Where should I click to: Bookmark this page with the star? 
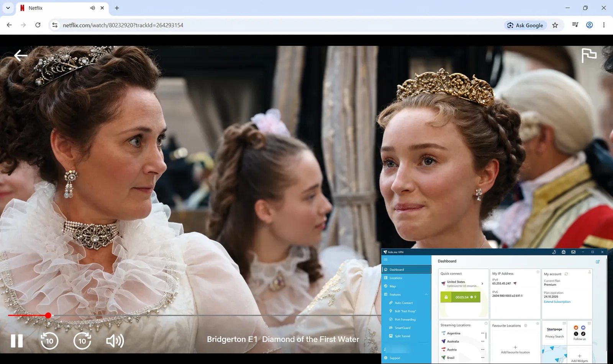point(555,25)
